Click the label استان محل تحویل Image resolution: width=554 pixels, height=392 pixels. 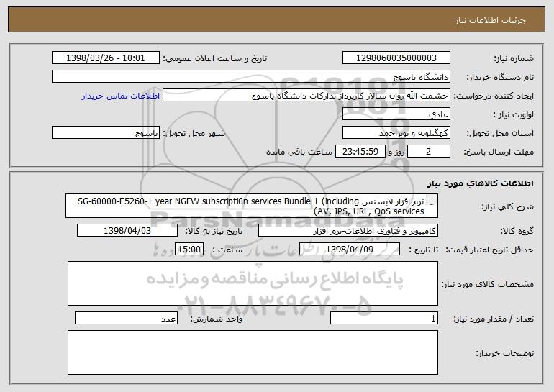click(x=500, y=133)
